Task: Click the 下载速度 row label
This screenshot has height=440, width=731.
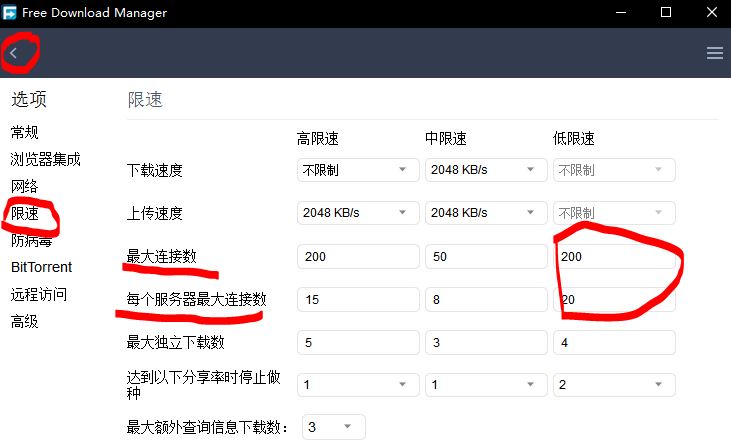Action: tap(154, 170)
